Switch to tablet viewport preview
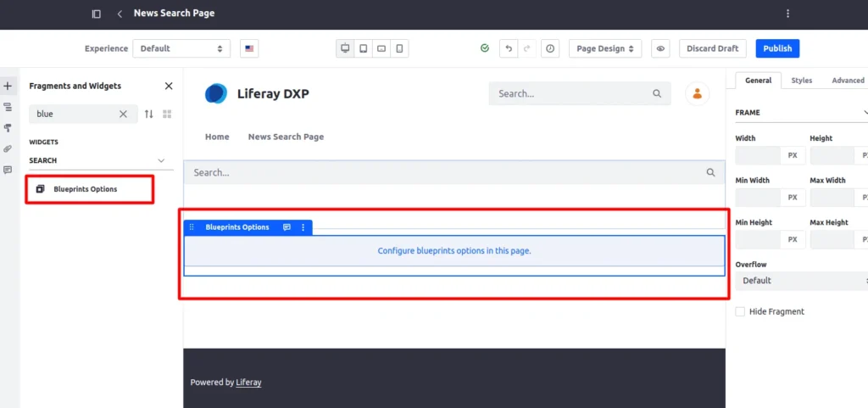Image resolution: width=868 pixels, height=408 pixels. click(363, 48)
